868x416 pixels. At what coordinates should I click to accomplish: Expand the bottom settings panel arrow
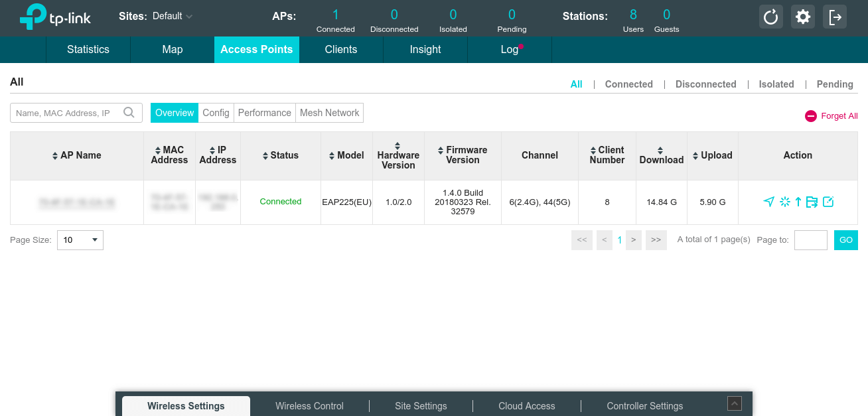pyautogui.click(x=734, y=403)
